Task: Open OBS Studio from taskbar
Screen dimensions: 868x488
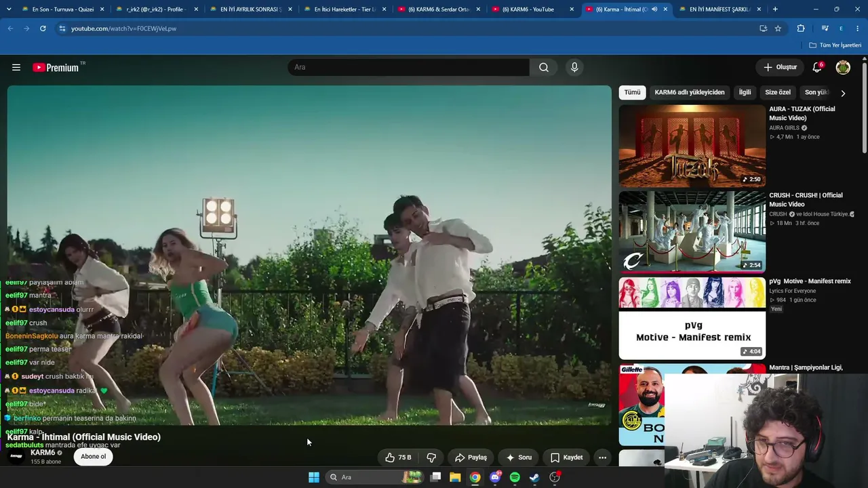Action: (x=555, y=477)
